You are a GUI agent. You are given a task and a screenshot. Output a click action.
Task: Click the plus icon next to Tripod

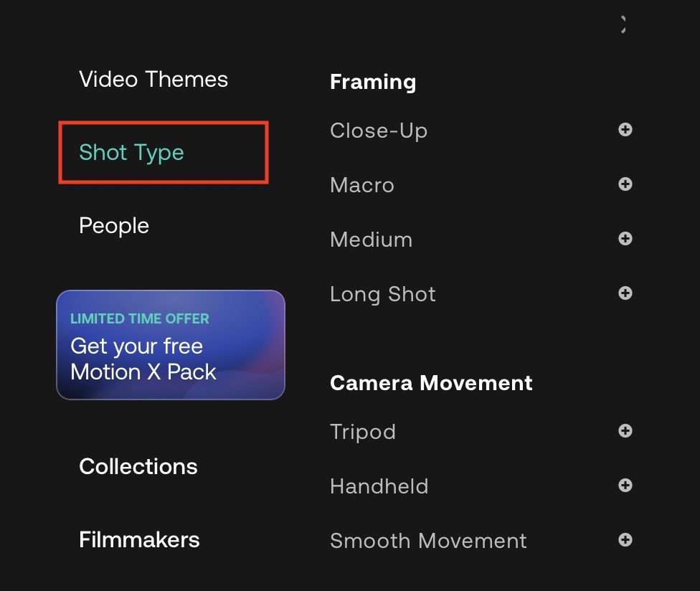point(625,431)
